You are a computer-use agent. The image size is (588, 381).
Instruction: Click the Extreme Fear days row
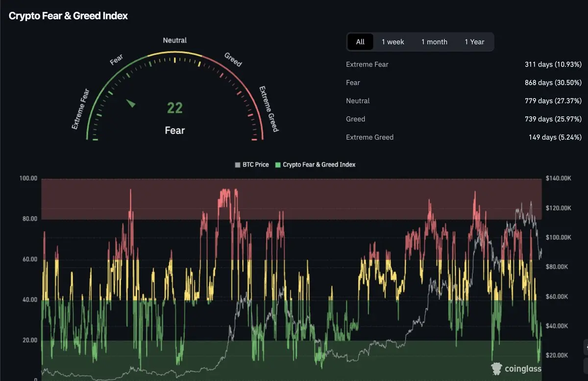point(464,65)
